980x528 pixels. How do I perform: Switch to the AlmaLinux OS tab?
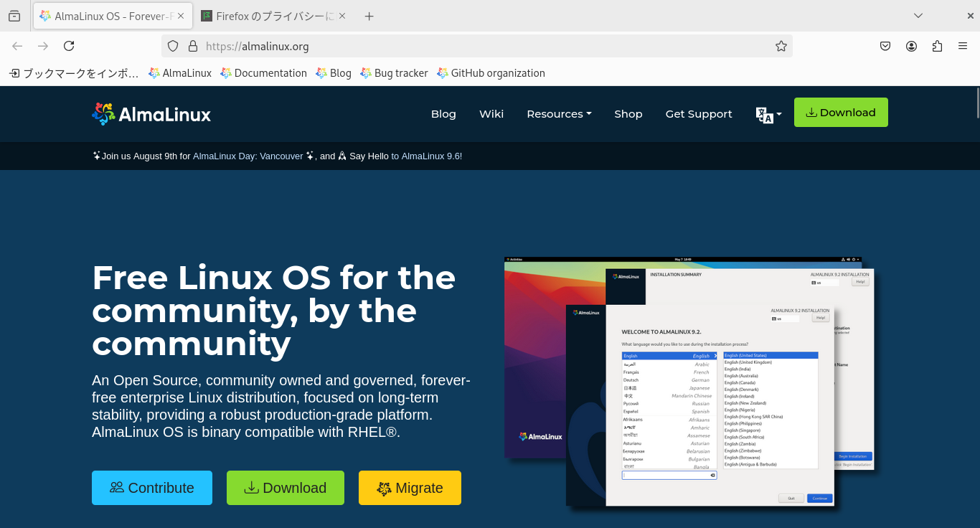click(112, 16)
